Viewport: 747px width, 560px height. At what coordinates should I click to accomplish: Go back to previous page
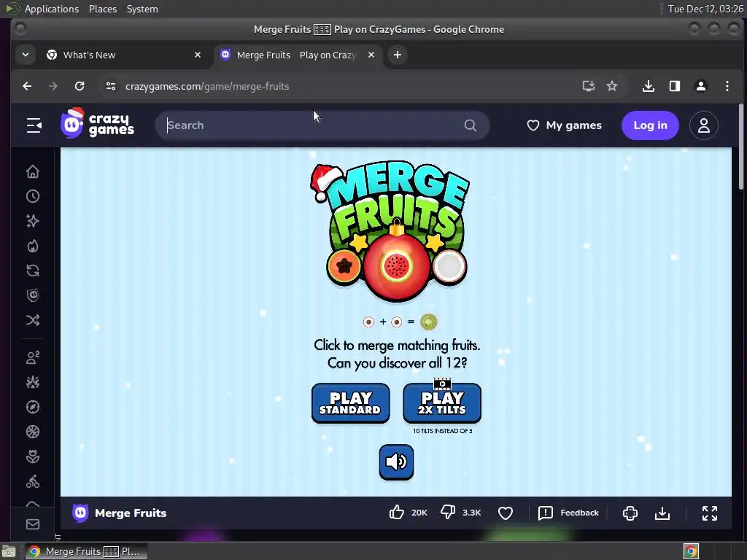click(27, 86)
